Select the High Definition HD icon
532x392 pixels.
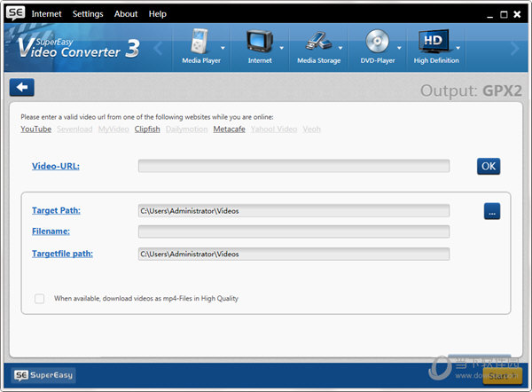tap(434, 42)
